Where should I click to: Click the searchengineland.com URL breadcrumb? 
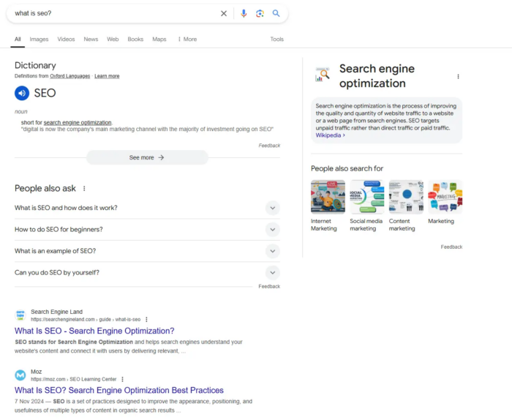pos(86,320)
